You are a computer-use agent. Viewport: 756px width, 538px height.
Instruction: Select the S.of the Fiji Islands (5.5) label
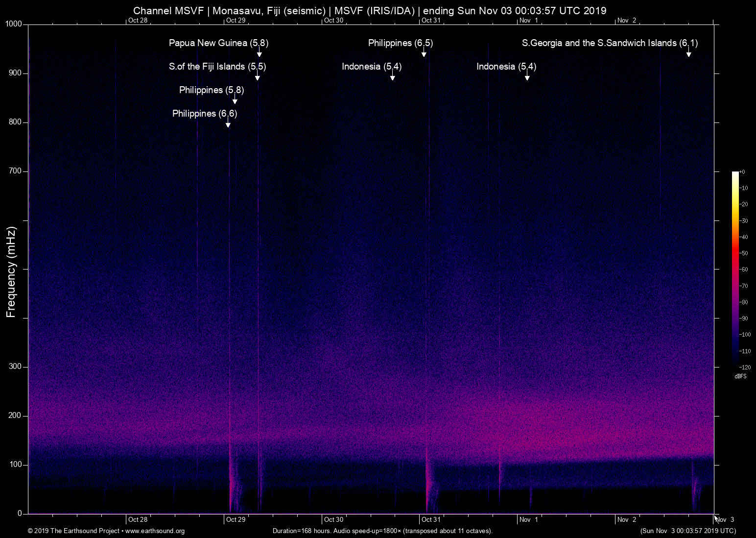(217, 67)
